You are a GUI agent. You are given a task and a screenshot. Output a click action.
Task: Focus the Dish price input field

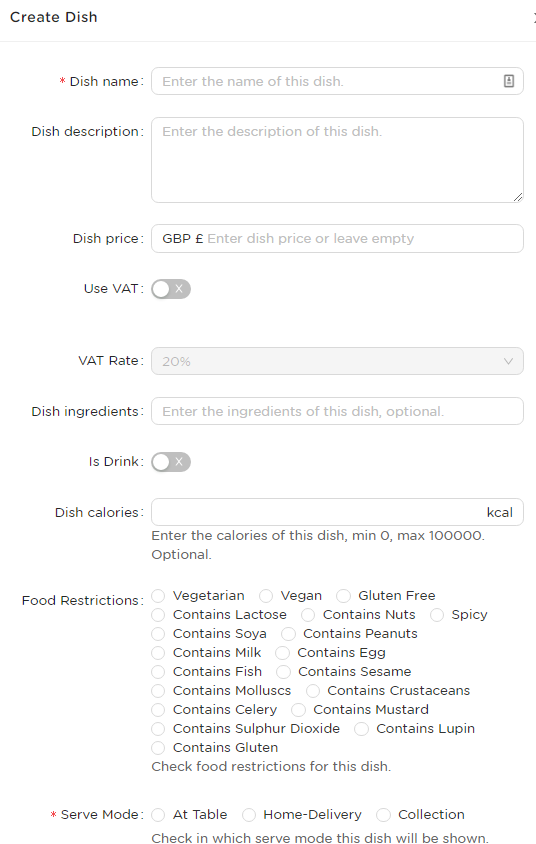337,238
